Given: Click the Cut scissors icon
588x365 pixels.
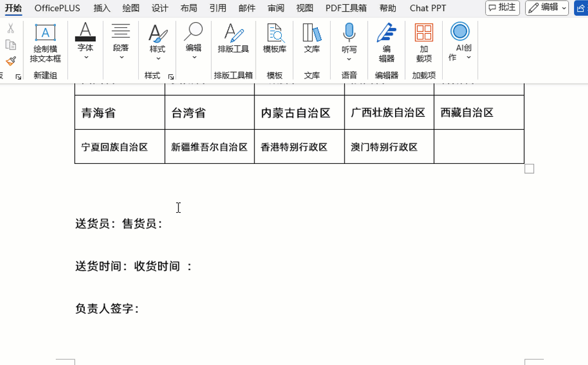Looking at the screenshot, I should pyautogui.click(x=10, y=28).
